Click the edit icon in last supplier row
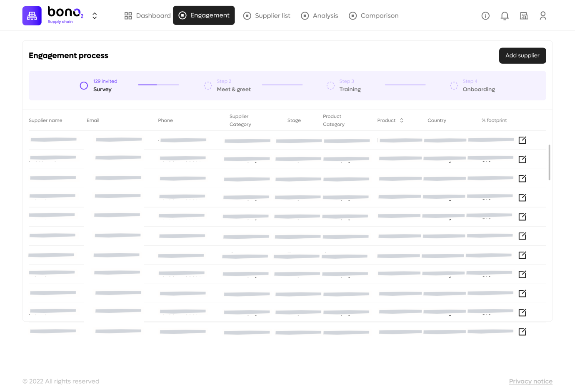Screen dimensions: 575x392 coord(522,332)
